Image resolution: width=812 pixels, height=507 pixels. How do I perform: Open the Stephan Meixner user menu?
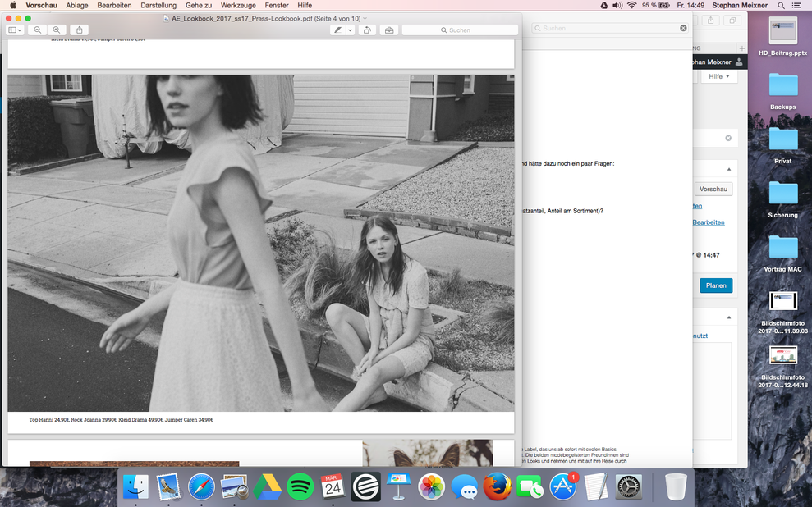click(740, 5)
